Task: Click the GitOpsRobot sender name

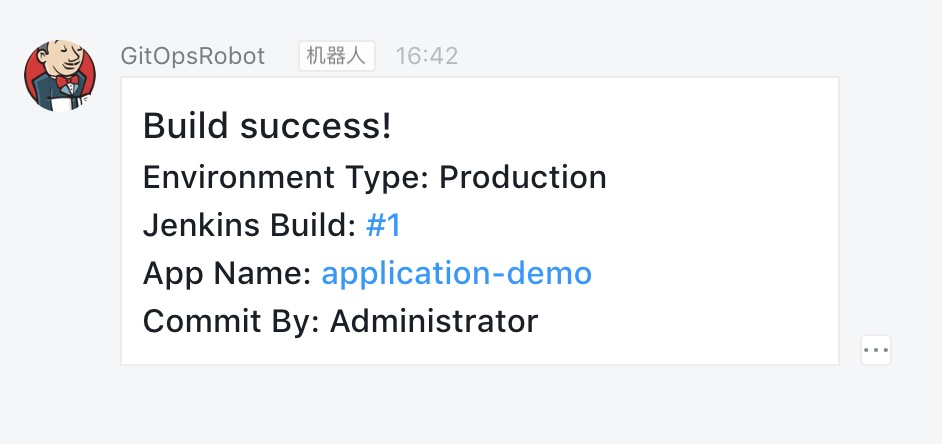Action: pyautogui.click(x=193, y=56)
